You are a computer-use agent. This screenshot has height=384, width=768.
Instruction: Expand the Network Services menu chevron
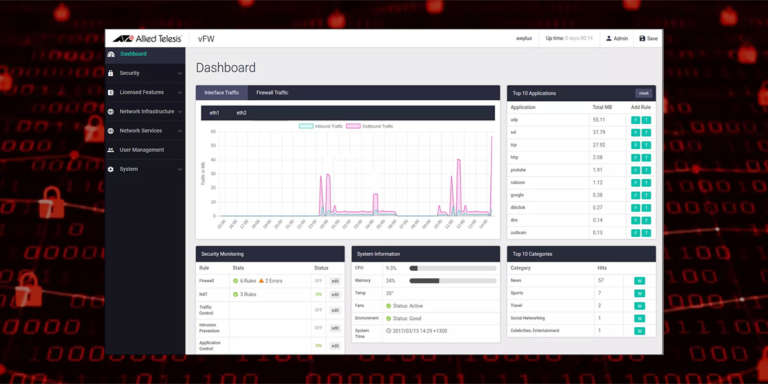180,131
